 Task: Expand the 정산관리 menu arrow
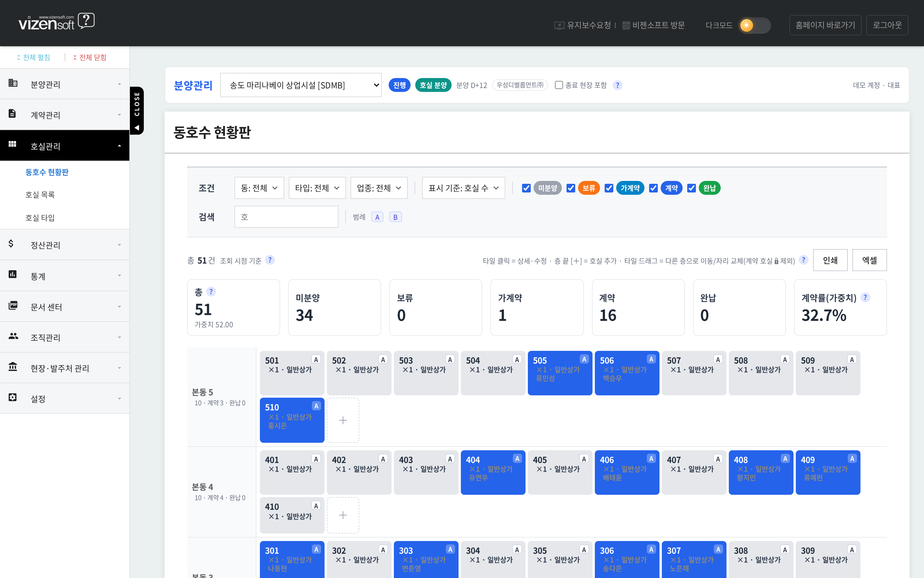click(x=120, y=245)
